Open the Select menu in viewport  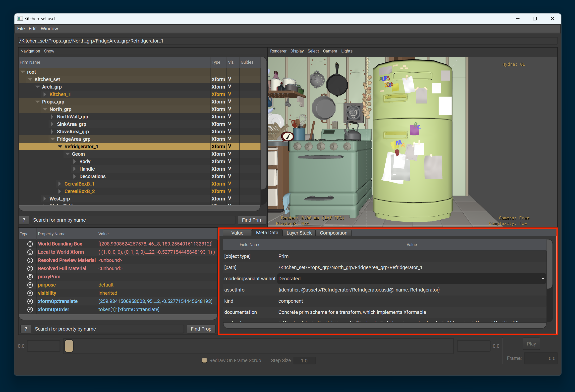click(x=313, y=51)
